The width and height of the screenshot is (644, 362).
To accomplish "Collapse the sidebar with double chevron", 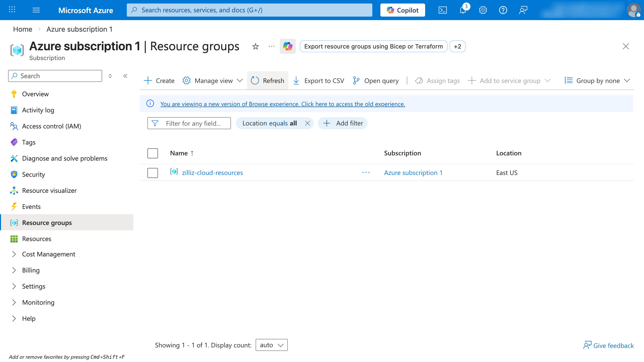I will pyautogui.click(x=125, y=76).
